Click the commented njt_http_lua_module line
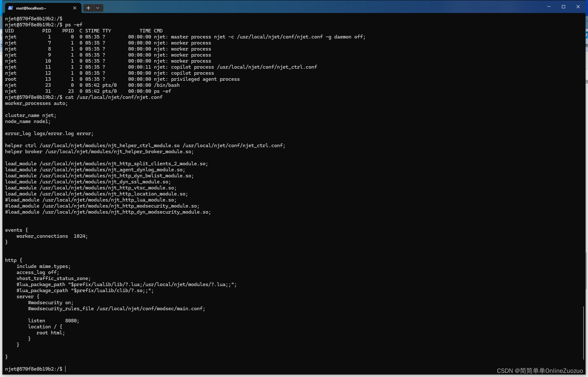 pyautogui.click(x=91, y=200)
